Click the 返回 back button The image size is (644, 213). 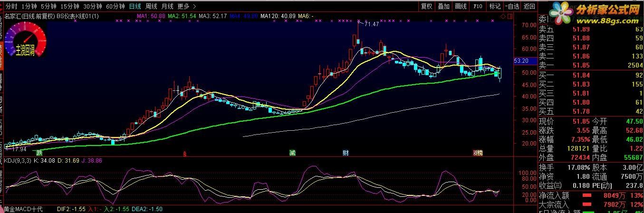tap(529, 6)
